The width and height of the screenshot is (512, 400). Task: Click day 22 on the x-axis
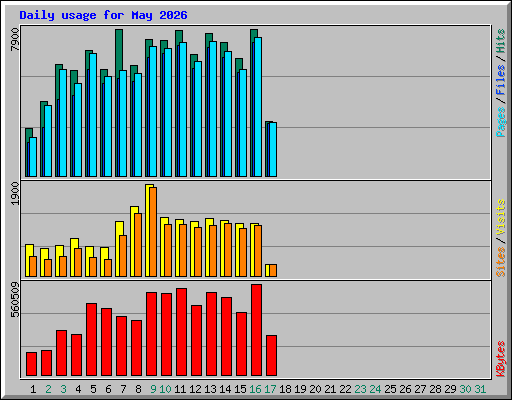coord(345,389)
